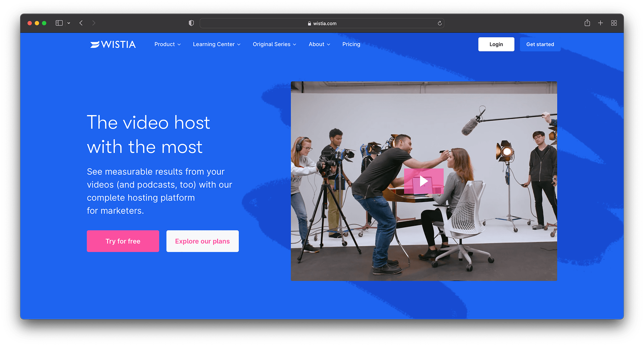Select Try for free
Viewport: 644px width, 346px height.
tap(123, 241)
